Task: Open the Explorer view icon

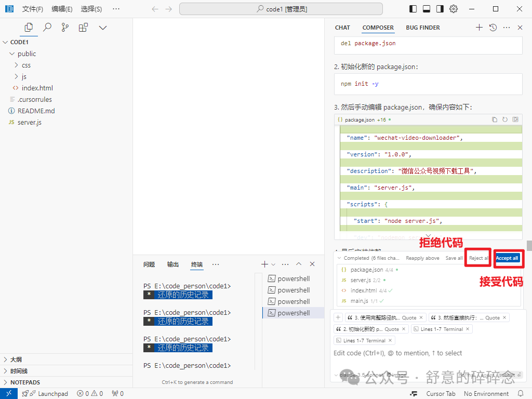Action: (x=29, y=28)
